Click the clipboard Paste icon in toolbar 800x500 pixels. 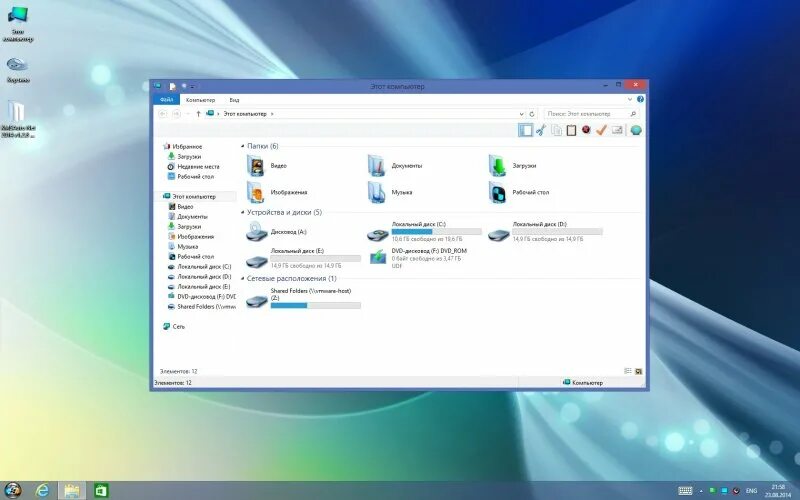pyautogui.click(x=571, y=130)
